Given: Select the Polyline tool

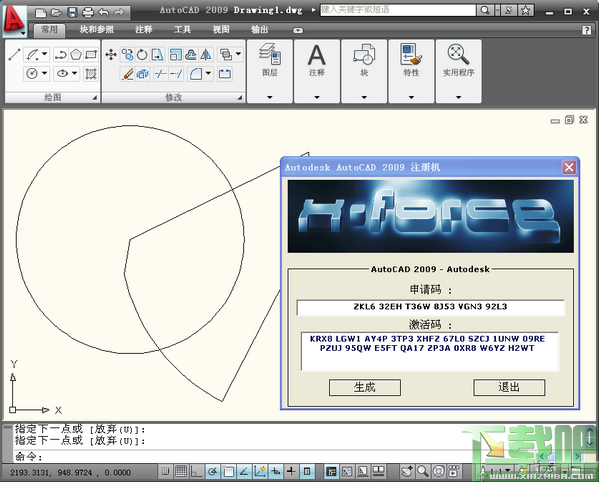Looking at the screenshot, I should click(x=60, y=55).
